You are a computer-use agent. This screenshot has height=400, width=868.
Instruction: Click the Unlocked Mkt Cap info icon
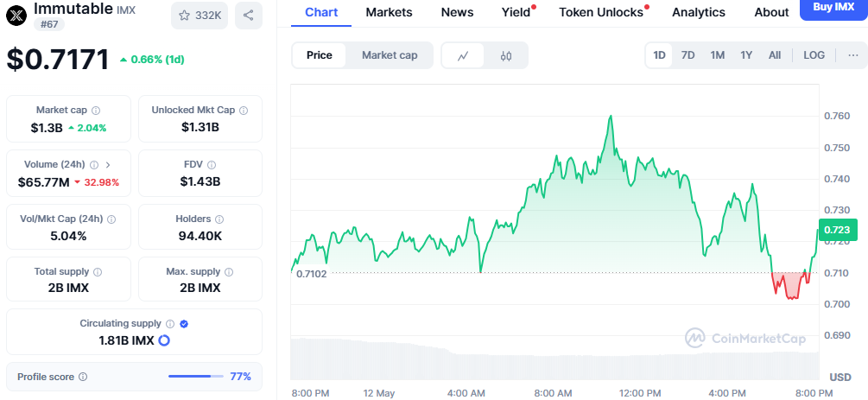point(244,111)
